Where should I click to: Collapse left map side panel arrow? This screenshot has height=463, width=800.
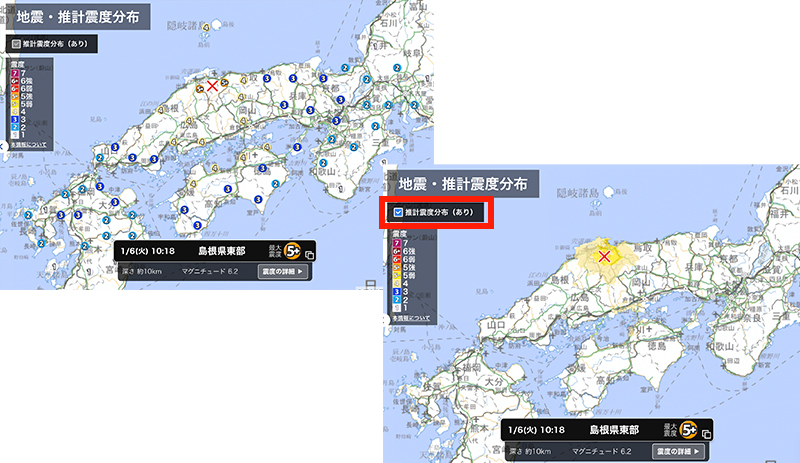click(3, 147)
